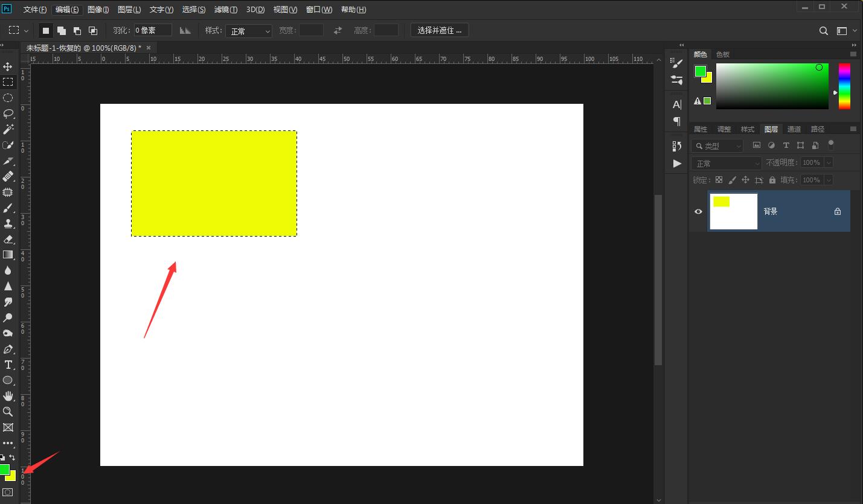Open the layer blend mode dropdown
The height and width of the screenshot is (504, 863).
(727, 163)
